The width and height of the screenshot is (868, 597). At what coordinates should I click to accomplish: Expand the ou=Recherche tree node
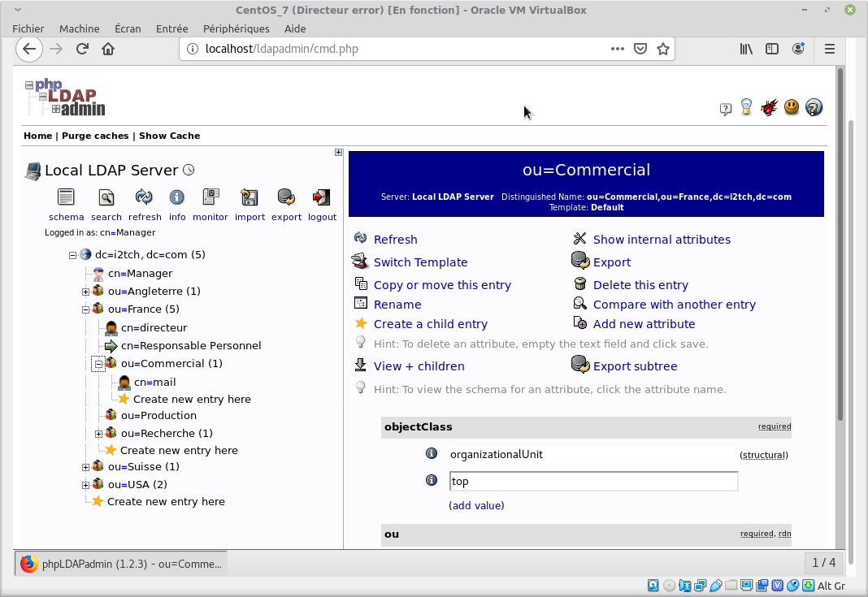pyautogui.click(x=98, y=434)
